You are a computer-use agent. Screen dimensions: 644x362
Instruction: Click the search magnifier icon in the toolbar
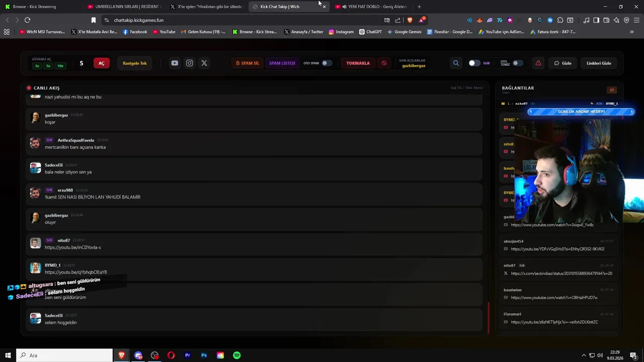click(456, 63)
